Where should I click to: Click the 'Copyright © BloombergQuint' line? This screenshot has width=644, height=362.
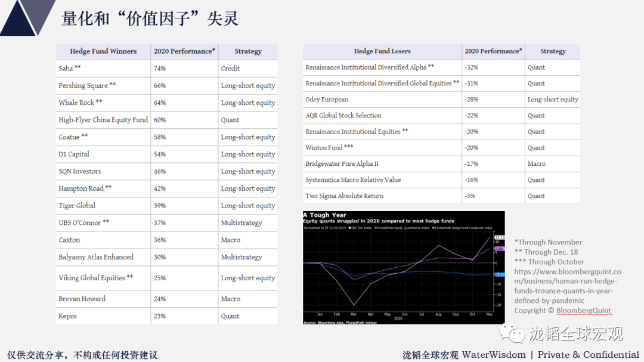(x=563, y=311)
